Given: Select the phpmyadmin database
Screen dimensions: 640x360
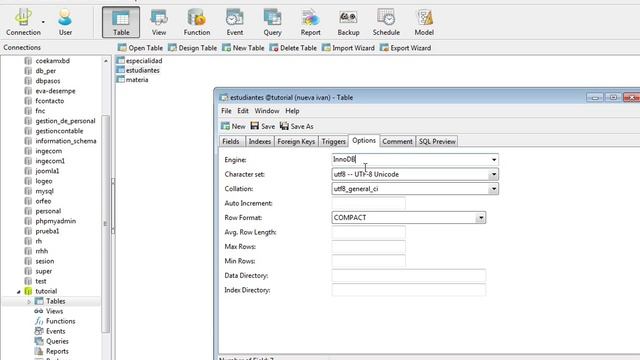Looking at the screenshot, I should 50,221.
